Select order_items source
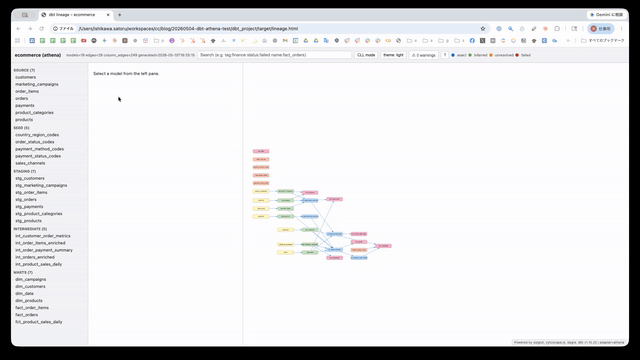Image resolution: width=640 pixels, height=360 pixels. pyautogui.click(x=27, y=91)
